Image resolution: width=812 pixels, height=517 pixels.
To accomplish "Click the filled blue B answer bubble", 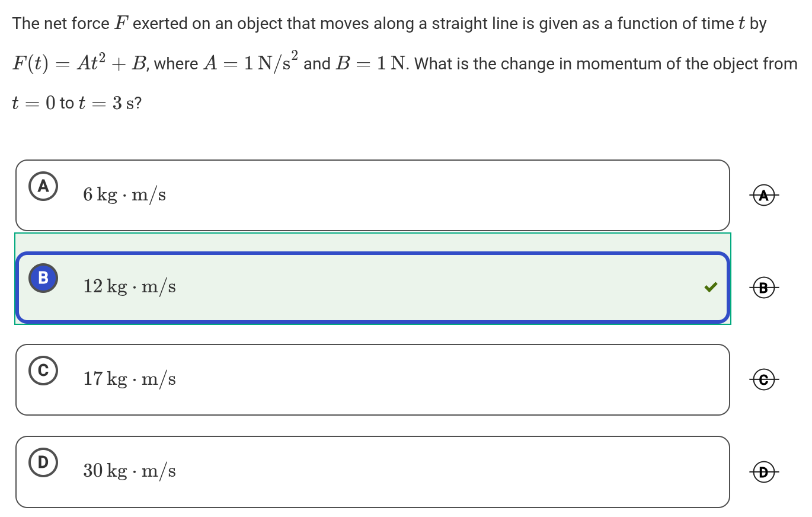I will (x=43, y=278).
